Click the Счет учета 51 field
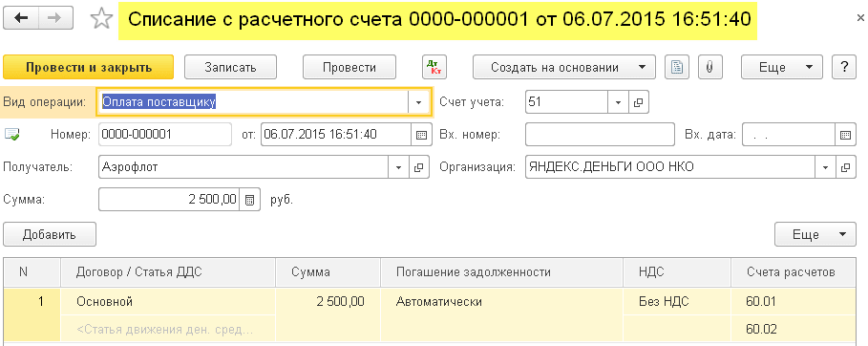This screenshot has height=346, width=868. tap(566, 102)
